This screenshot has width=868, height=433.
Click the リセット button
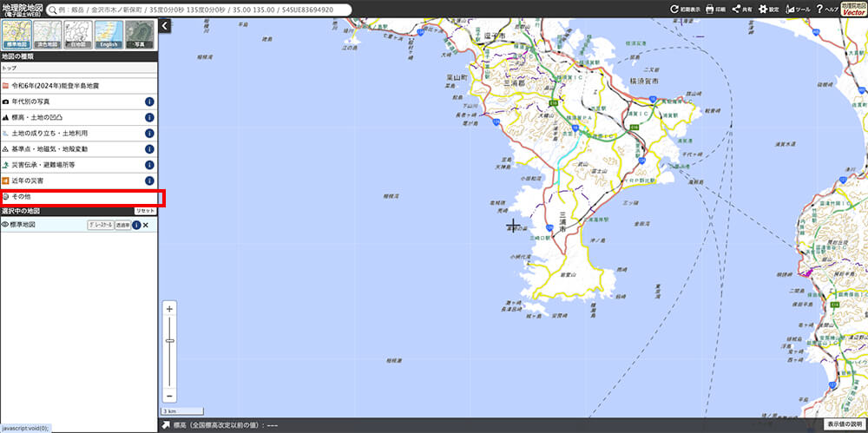click(145, 211)
